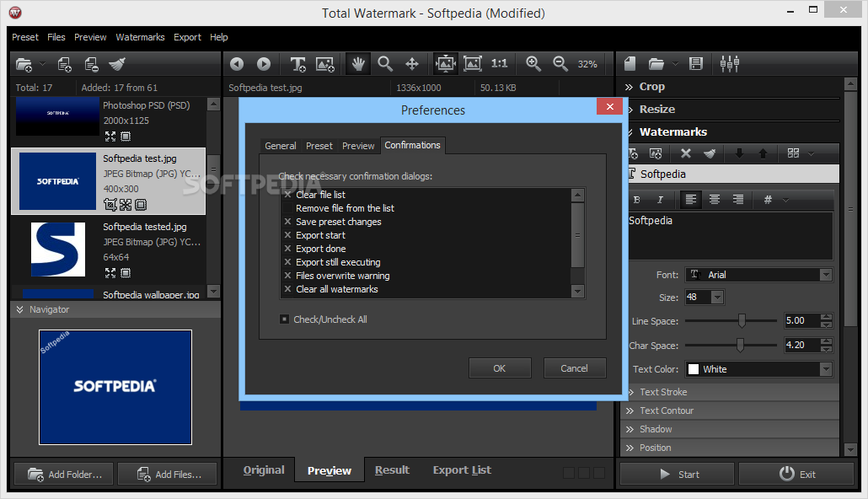The width and height of the screenshot is (868, 499).
Task: Check the Remove file from the list confirmation
Action: tap(287, 208)
